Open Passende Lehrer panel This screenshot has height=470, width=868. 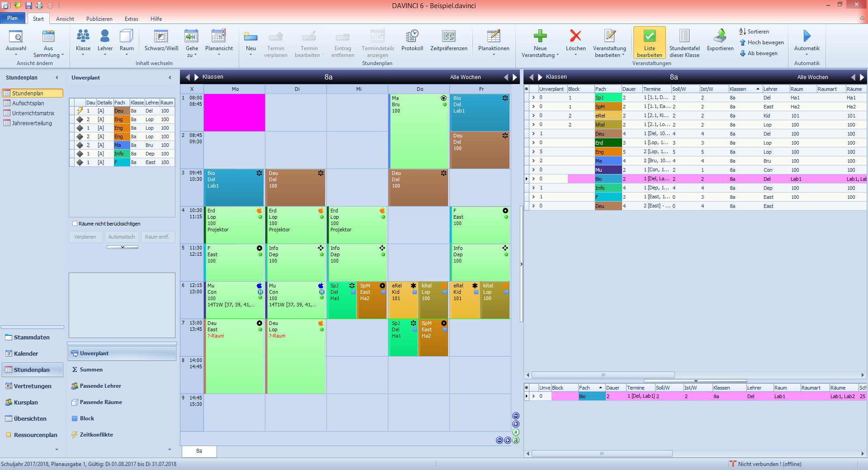[122, 386]
